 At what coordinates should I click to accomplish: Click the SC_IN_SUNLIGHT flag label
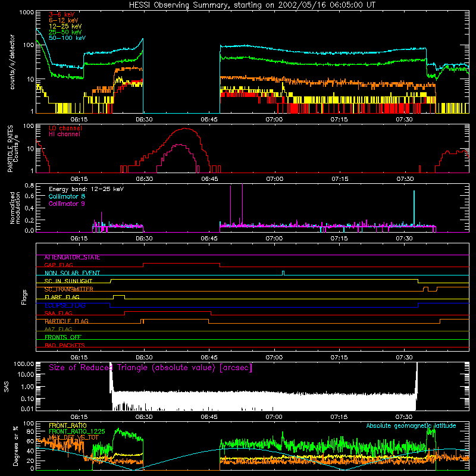pos(68,281)
